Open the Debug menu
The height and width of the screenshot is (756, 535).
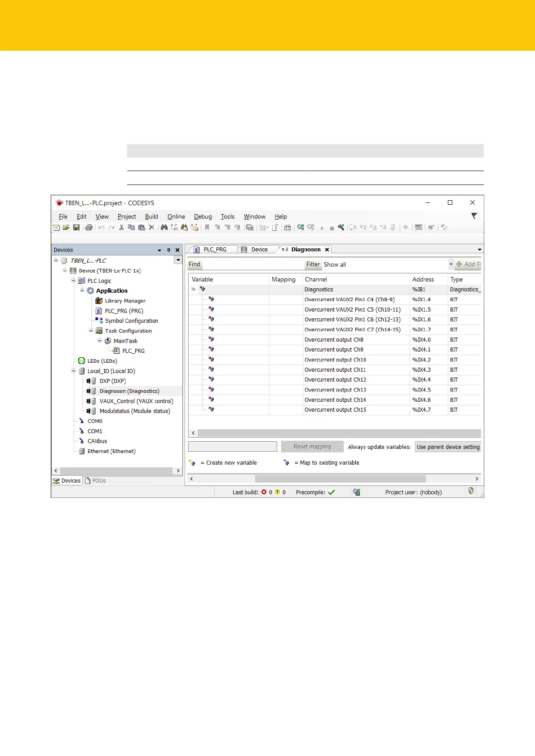point(203,216)
